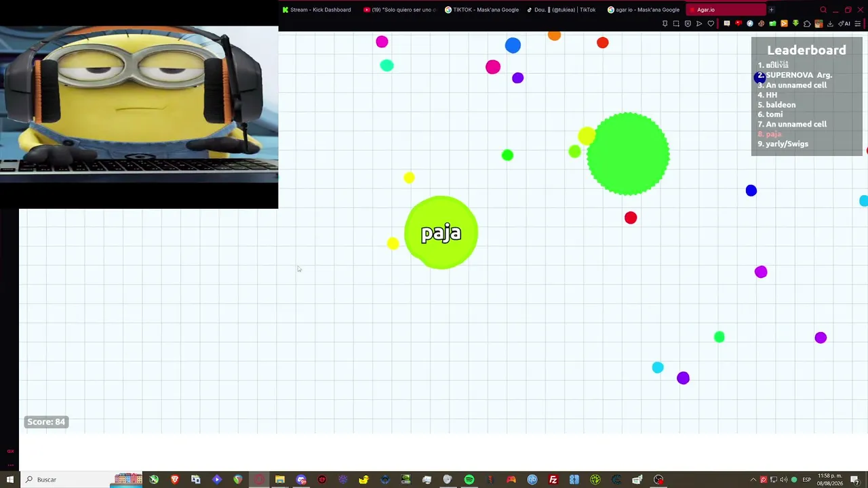
Task: Click the play-shaped icon in browser toolbar
Action: click(699, 24)
